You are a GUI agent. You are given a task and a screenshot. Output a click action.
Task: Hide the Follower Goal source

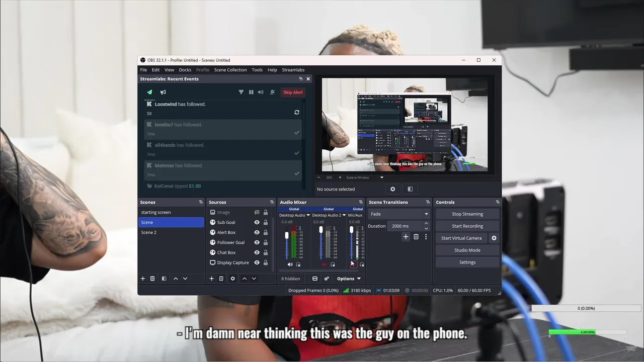[x=257, y=242]
